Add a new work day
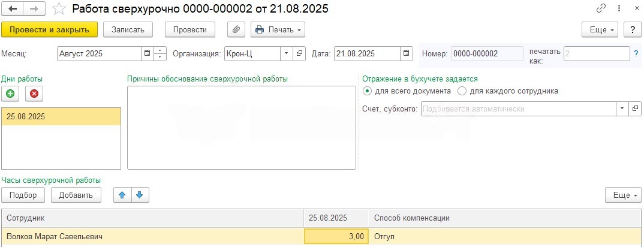Viewport: 644px width, 247px height. [x=10, y=94]
